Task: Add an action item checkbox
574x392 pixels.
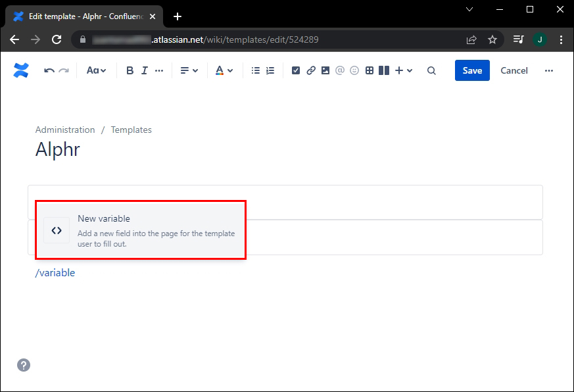Action: tap(296, 70)
